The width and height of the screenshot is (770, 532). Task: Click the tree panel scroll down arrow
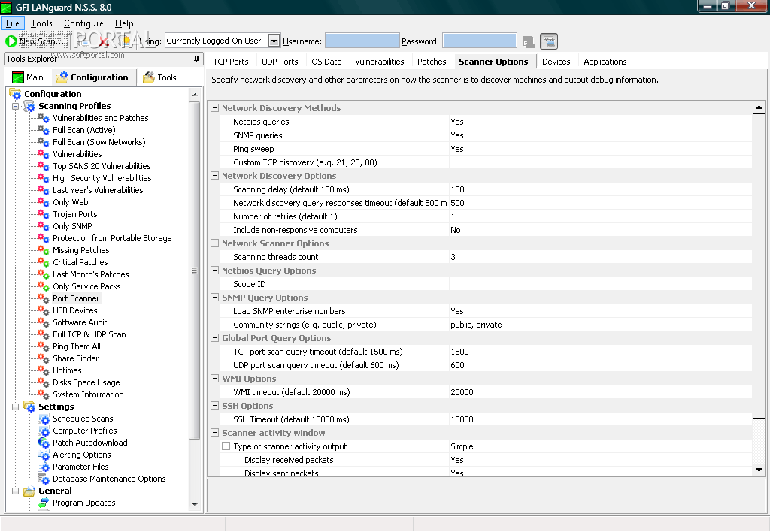click(x=195, y=504)
